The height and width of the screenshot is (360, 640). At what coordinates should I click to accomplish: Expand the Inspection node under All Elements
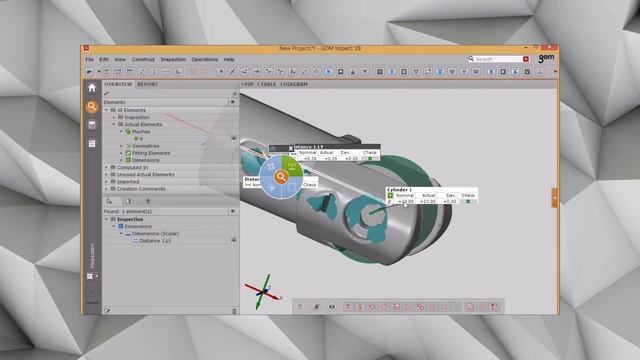[x=114, y=117]
